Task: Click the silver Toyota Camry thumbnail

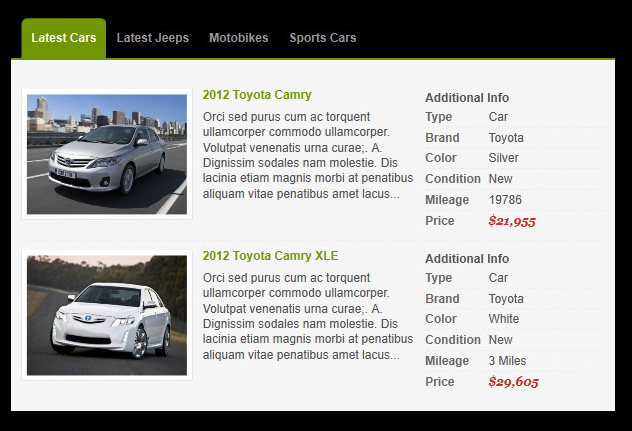Action: pyautogui.click(x=107, y=154)
